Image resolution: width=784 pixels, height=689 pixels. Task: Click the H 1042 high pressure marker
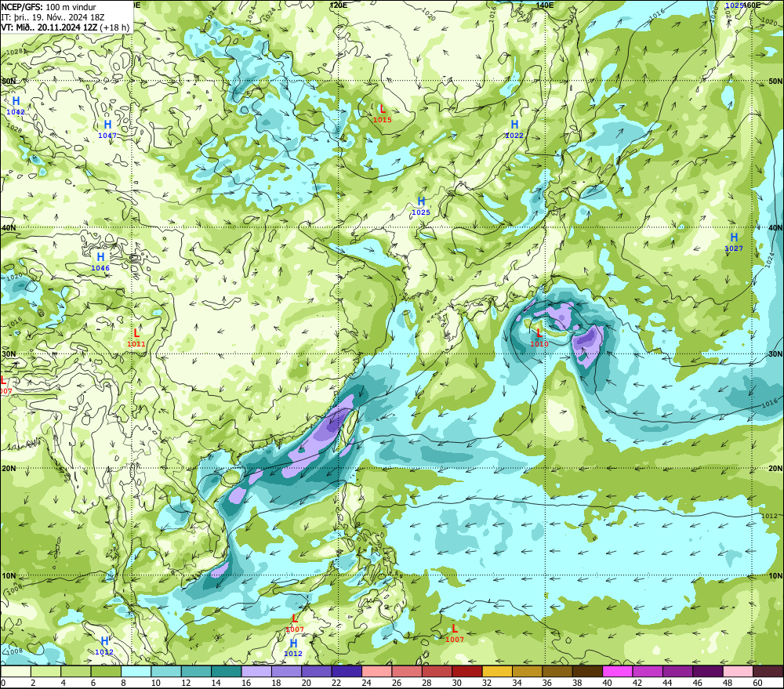[16, 106]
